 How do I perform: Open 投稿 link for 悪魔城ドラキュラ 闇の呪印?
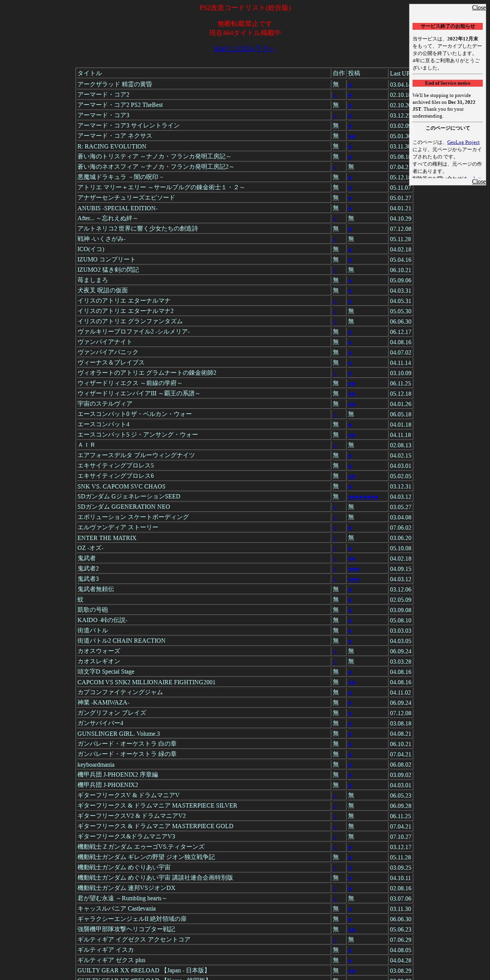350,177
